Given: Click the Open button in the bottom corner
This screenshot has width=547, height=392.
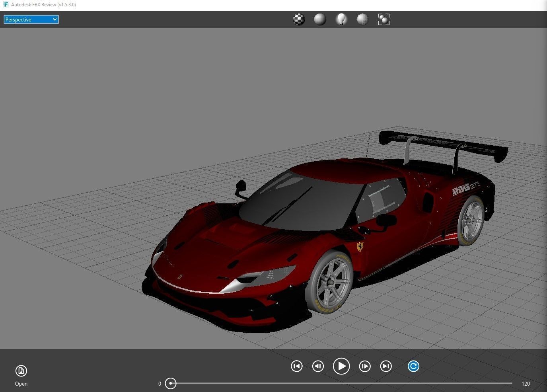Looking at the screenshot, I should point(21,384).
